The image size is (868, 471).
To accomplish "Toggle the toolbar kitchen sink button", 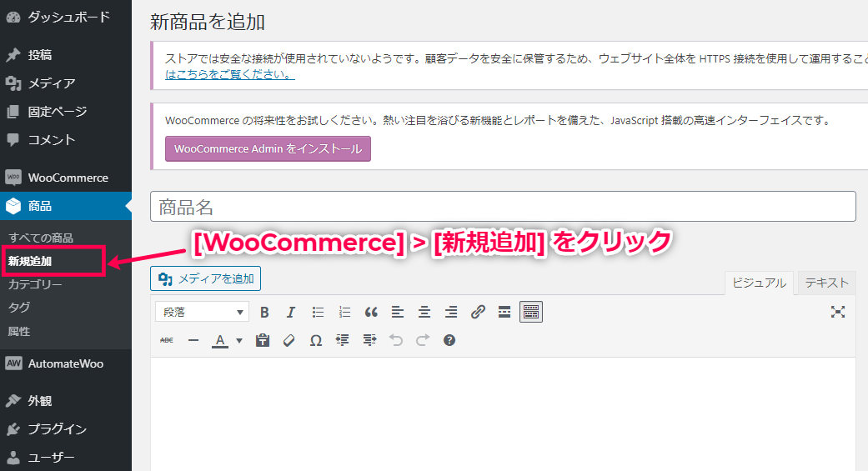I will 531,312.
